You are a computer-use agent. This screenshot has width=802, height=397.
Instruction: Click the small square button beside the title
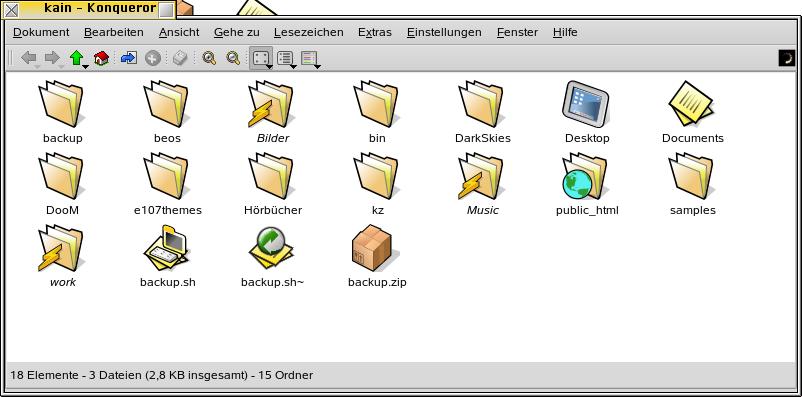(x=166, y=10)
